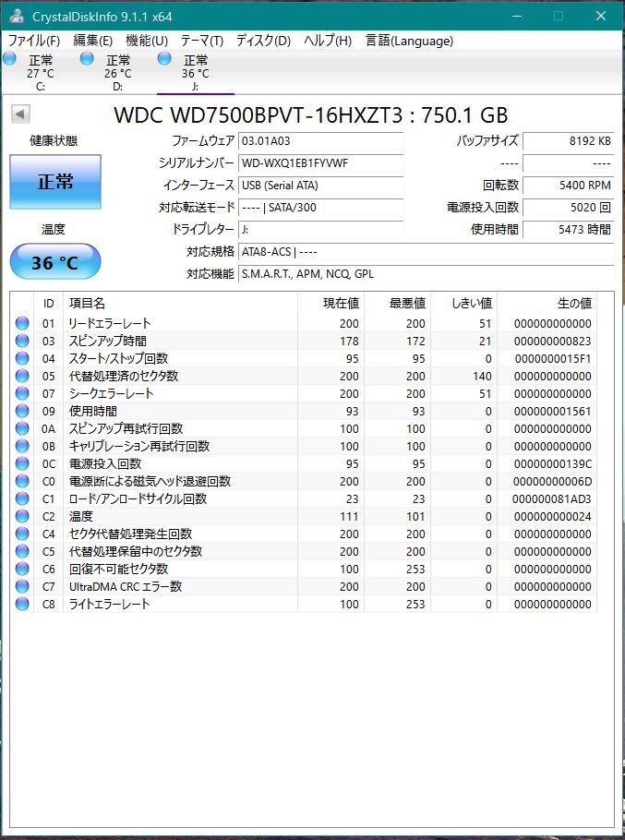625x840 pixels.
Task: Open the ヘルプ(H) menu
Action: (x=327, y=41)
